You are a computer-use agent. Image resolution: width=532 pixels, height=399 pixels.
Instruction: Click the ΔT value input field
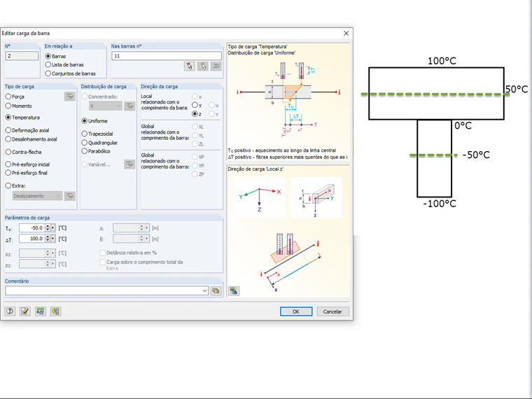(x=32, y=239)
